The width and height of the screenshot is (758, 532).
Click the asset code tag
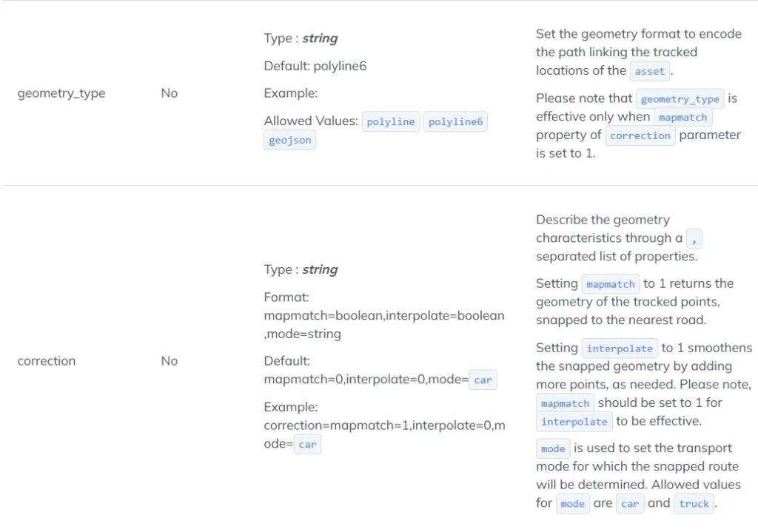pos(650,71)
